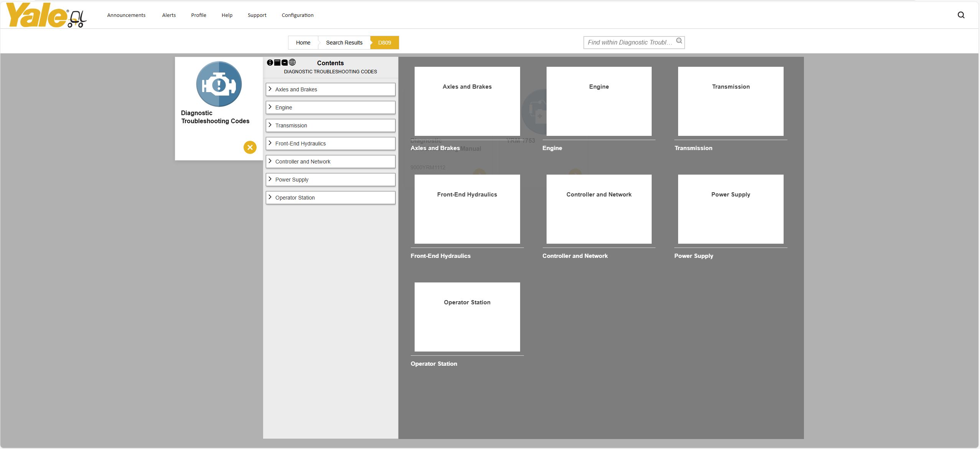Return to Search Results breadcrumb

coord(344,43)
